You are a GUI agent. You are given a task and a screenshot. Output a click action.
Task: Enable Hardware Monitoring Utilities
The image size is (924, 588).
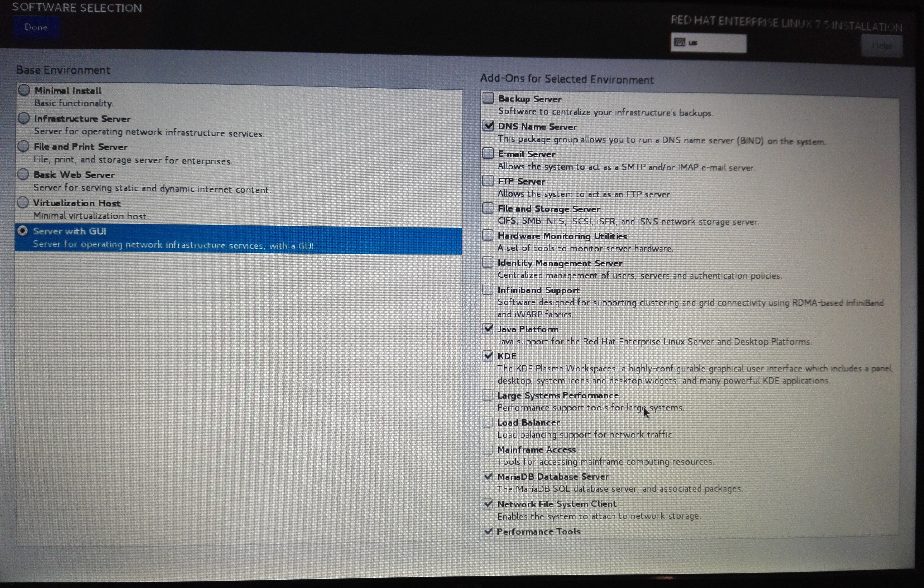(x=488, y=235)
